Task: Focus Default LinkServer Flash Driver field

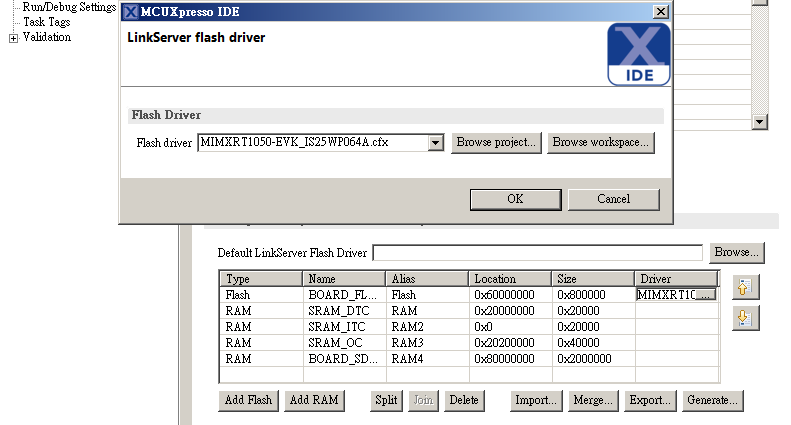Action: (538, 253)
